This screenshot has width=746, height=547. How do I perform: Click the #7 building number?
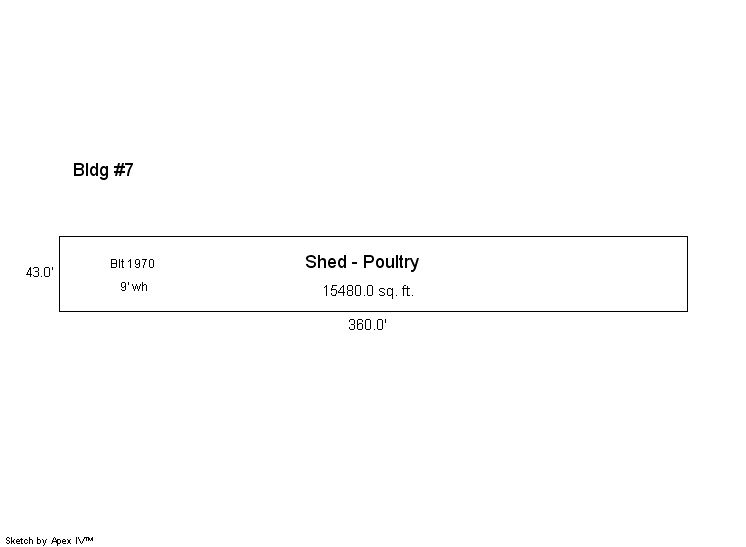pyautogui.click(x=123, y=170)
